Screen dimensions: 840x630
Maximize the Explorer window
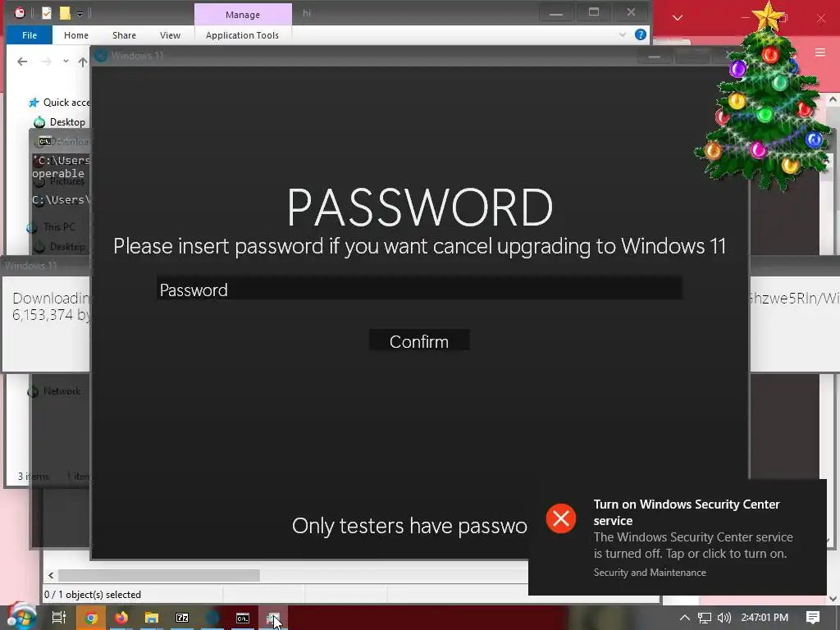[x=594, y=12]
